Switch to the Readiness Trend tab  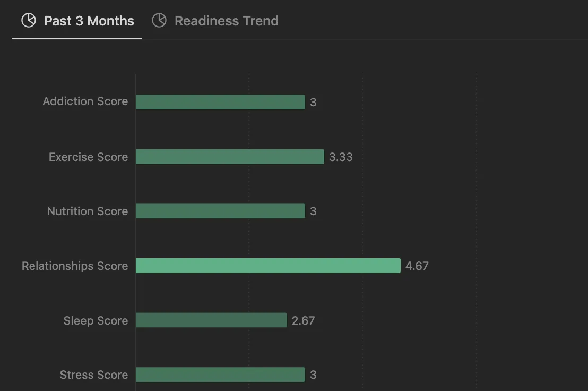tap(215, 21)
